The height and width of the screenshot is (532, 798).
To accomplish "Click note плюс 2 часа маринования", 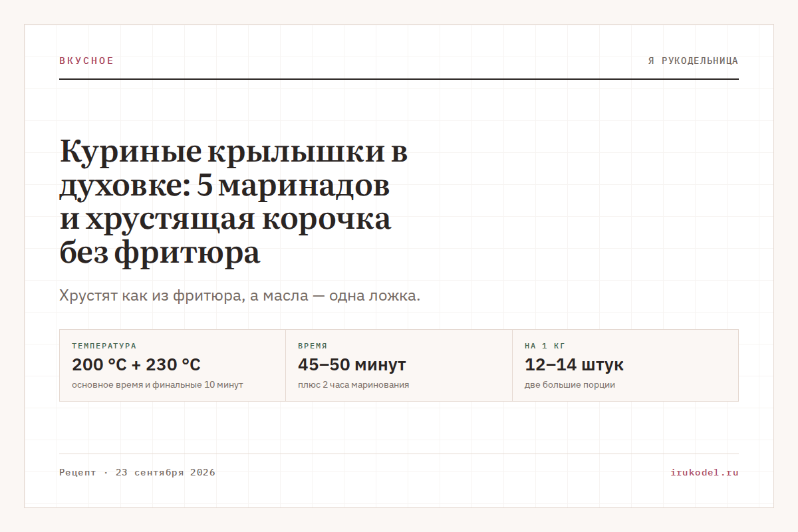I will 354,385.
